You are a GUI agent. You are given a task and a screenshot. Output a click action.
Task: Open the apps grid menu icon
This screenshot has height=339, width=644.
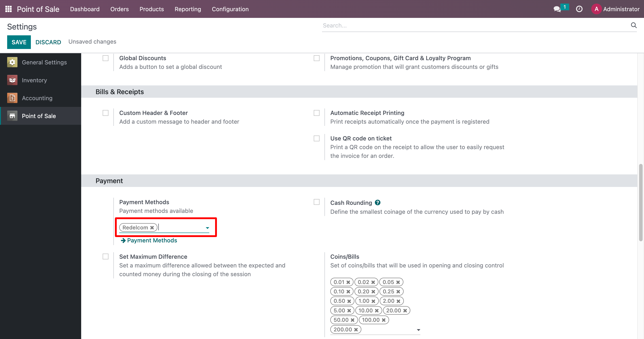[x=8, y=9]
